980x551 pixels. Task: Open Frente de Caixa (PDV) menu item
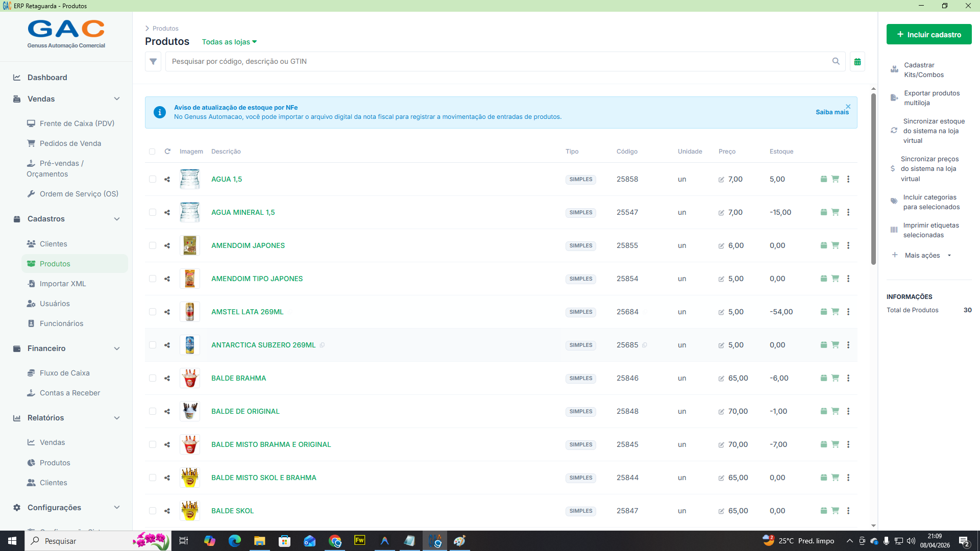coord(77,123)
